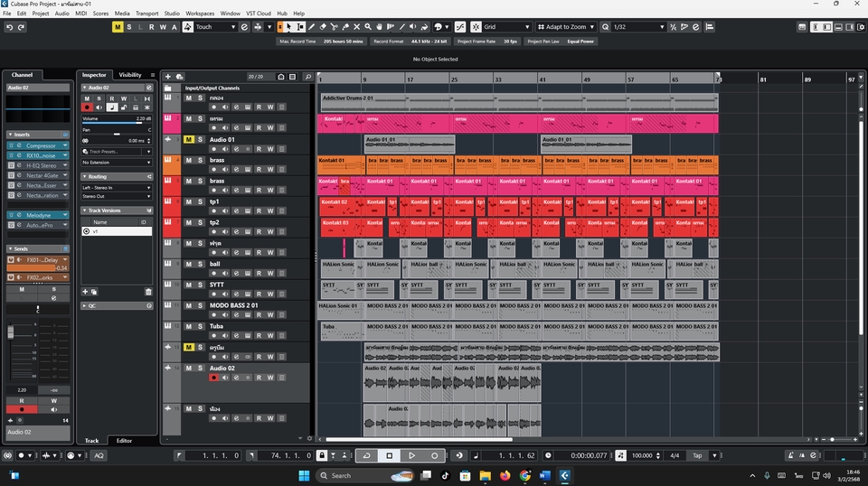Open the 1/32 quantize preset dropdown

[x=638, y=27]
